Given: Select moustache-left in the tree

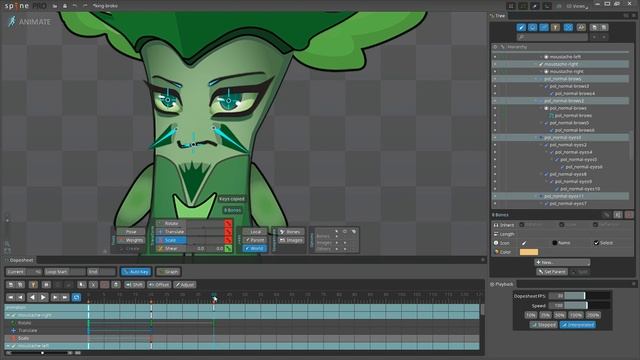Looking at the screenshot, I should pos(565,57).
